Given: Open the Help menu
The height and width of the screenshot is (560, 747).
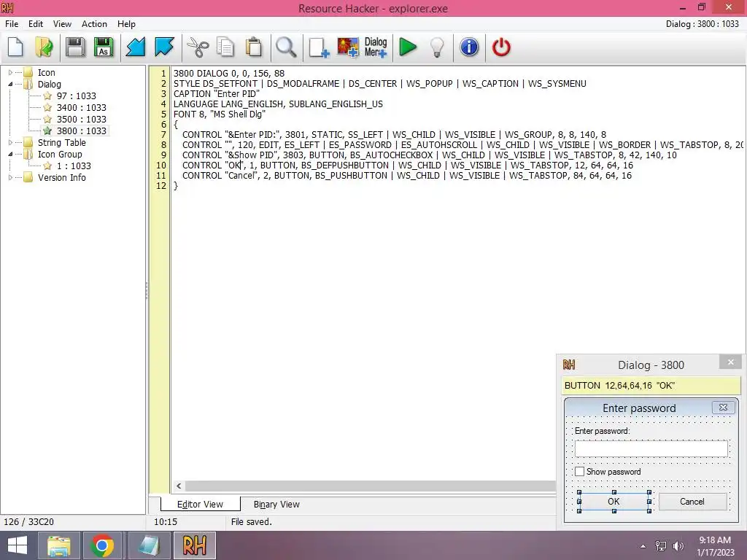Looking at the screenshot, I should pyautogui.click(x=126, y=24).
